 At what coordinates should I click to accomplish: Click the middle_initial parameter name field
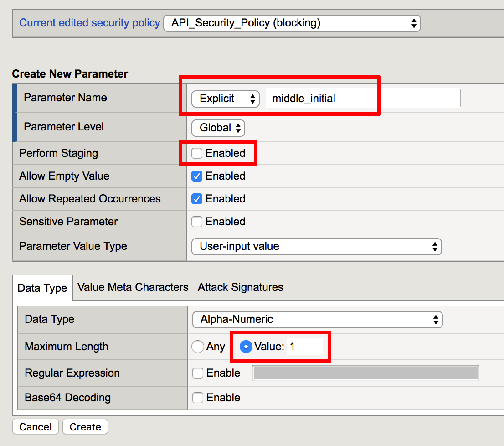(x=363, y=98)
